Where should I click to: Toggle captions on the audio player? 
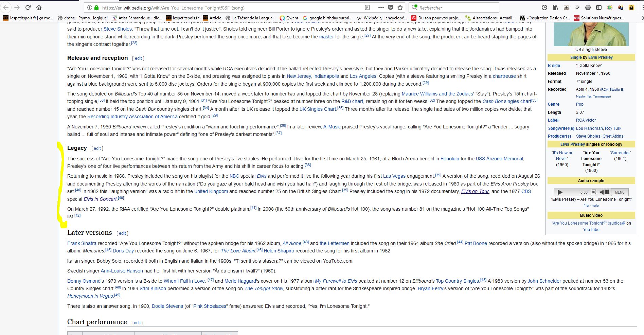pyautogui.click(x=594, y=192)
